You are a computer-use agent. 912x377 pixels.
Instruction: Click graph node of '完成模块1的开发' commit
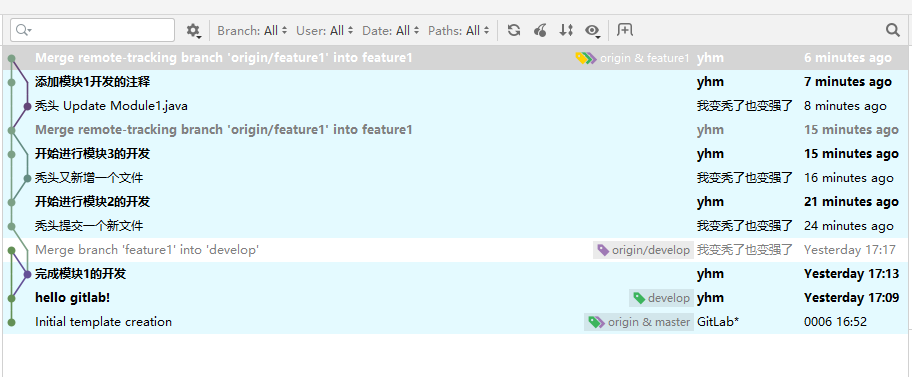pos(27,274)
